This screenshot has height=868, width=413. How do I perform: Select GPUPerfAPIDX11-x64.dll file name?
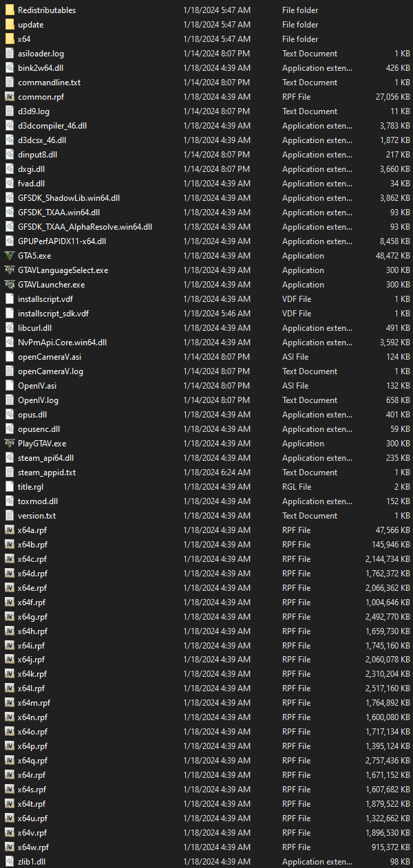[62, 241]
